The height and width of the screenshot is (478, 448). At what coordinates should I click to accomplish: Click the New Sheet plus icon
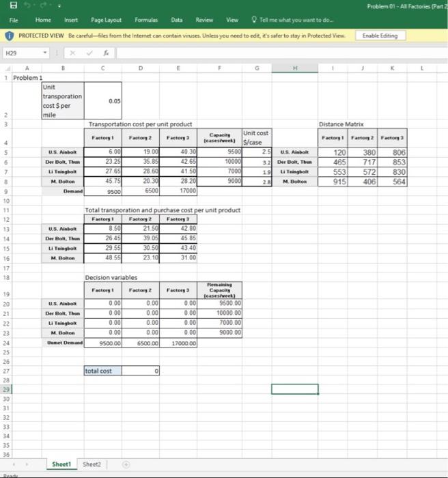pos(126,464)
